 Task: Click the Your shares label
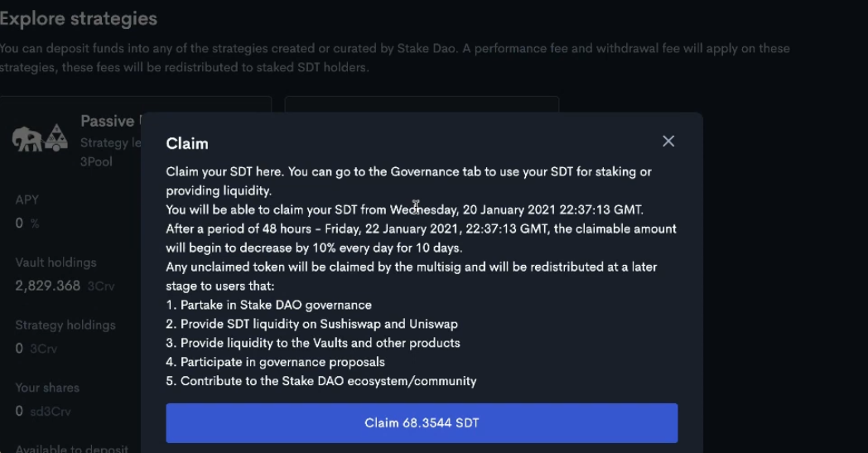pyautogui.click(x=47, y=388)
